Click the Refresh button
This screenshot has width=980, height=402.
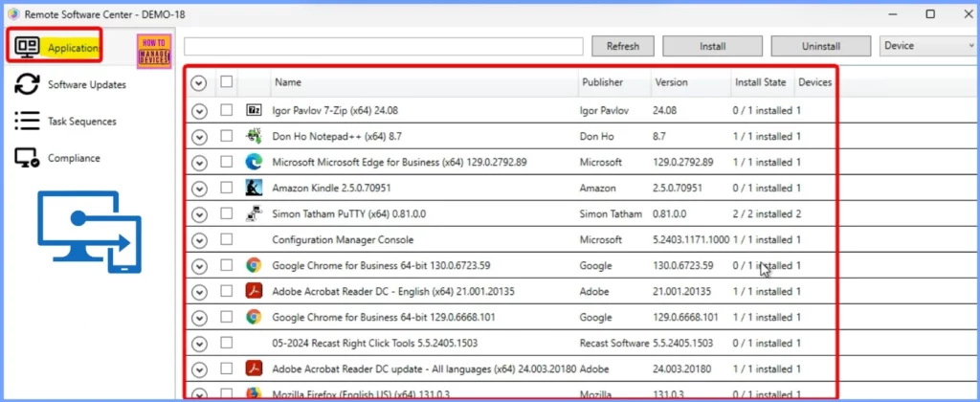click(x=622, y=46)
